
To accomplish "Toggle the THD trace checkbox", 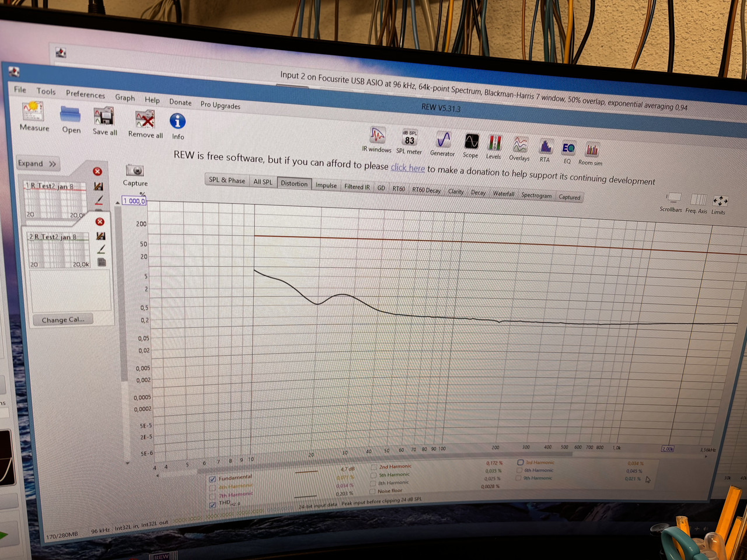I will pos(212,505).
